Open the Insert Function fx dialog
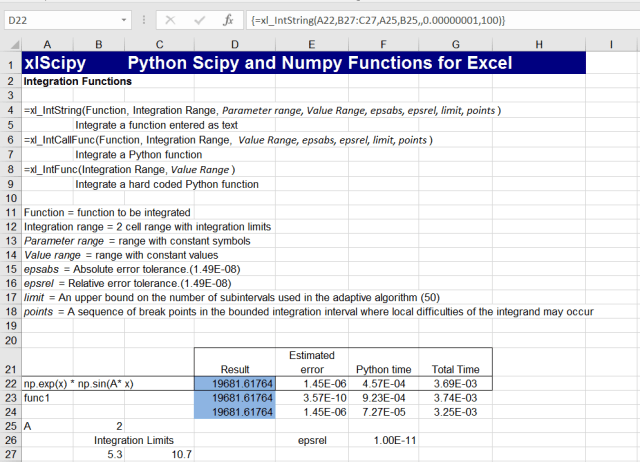The width and height of the screenshot is (640, 462). tap(228, 20)
